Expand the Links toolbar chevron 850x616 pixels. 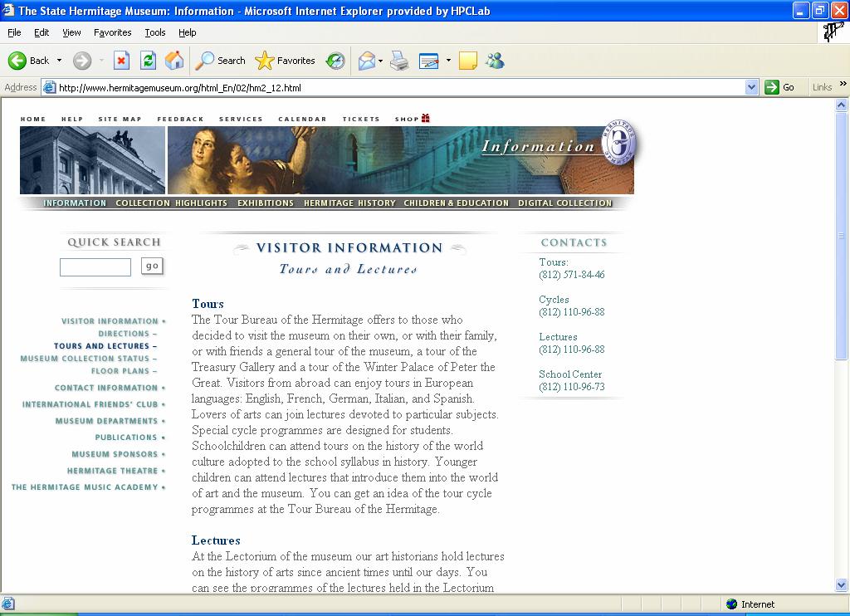pos(843,84)
